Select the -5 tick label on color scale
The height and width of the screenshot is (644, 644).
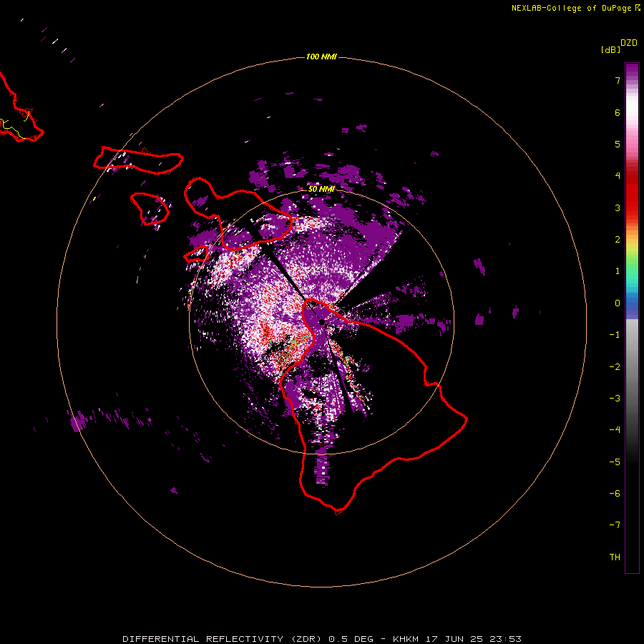pos(615,462)
